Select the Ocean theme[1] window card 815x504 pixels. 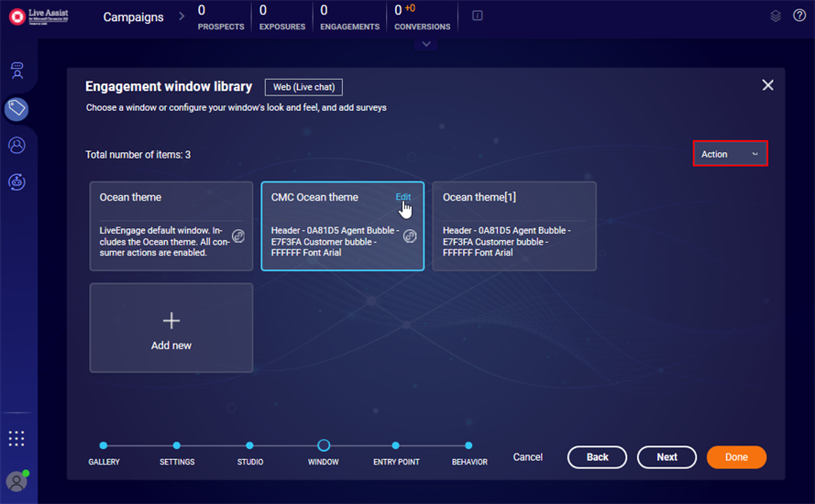tap(513, 225)
